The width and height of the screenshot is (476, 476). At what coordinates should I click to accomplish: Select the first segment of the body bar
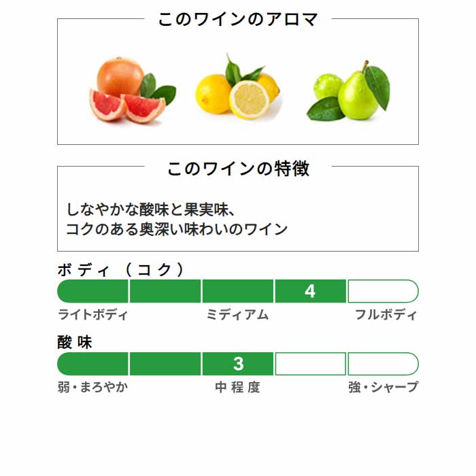point(92,291)
